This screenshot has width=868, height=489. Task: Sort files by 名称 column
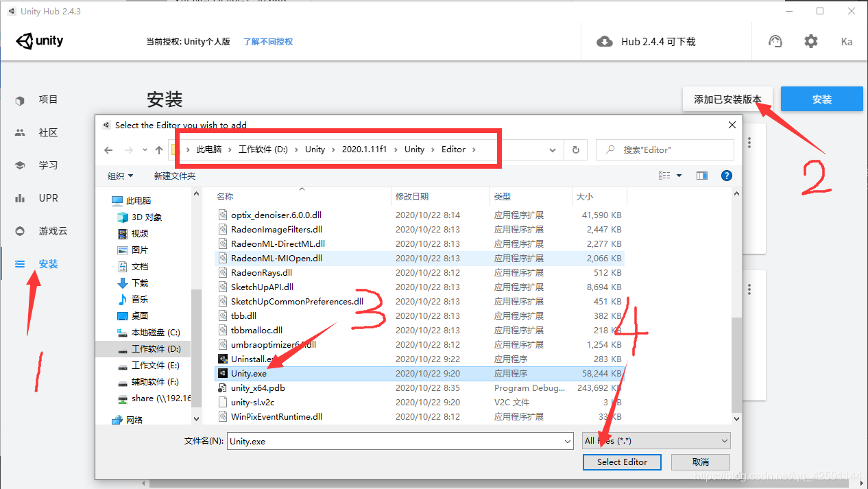pos(302,196)
